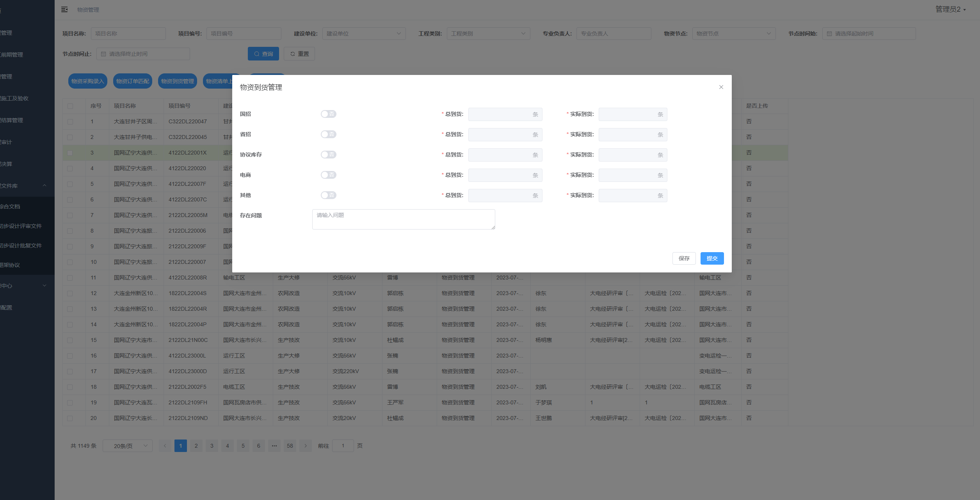Click the 查询 button
The width and height of the screenshot is (980, 500).
pos(263,54)
